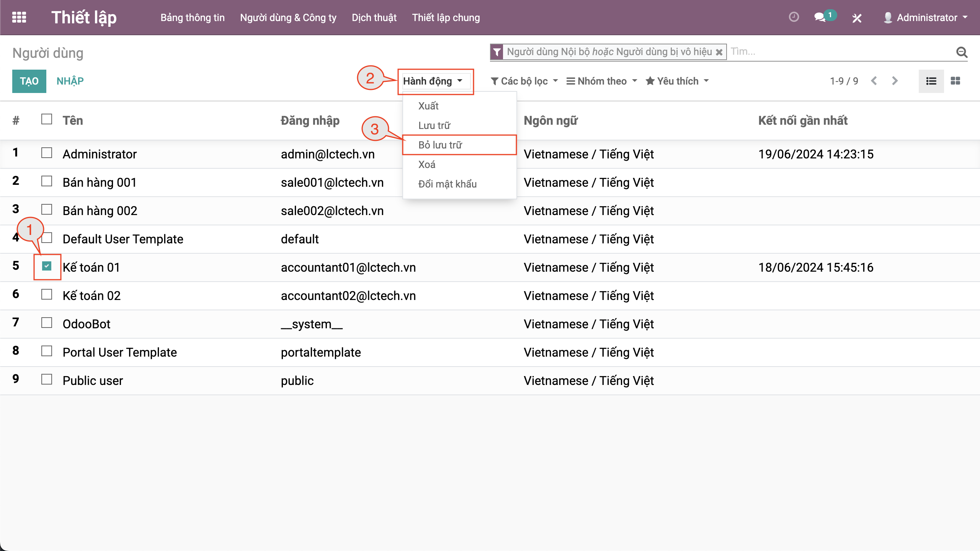
Task: Check the Bán hàng 001 row checkbox
Action: 47,181
